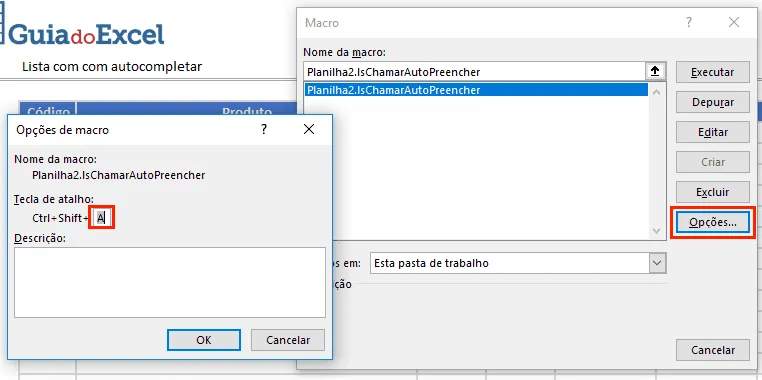Click the Nome da macro input field
Viewport: 762px width, 380px height.
475,72
